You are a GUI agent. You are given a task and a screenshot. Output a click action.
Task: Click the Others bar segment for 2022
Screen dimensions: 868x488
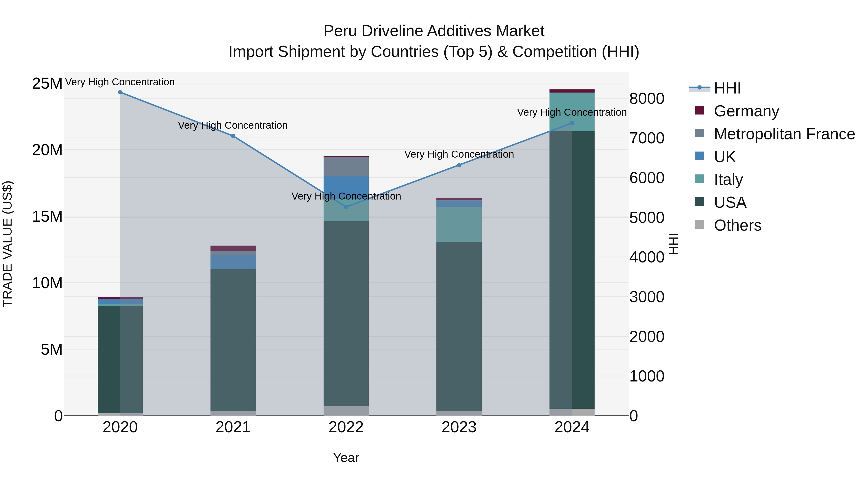pyautogui.click(x=346, y=411)
